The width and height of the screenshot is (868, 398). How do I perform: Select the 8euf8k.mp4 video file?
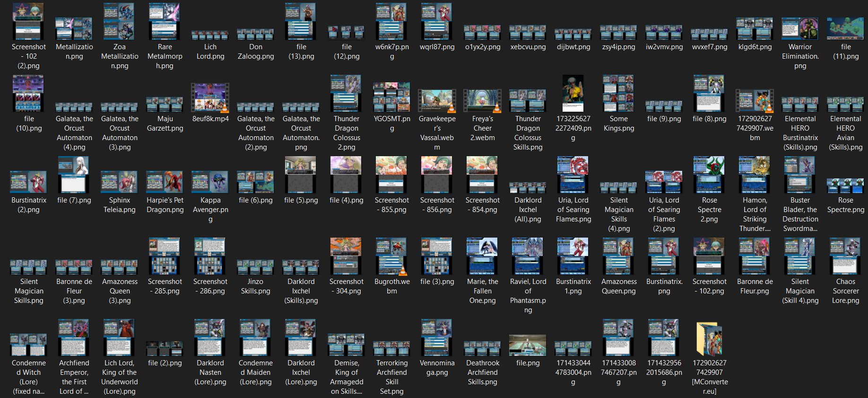(x=210, y=97)
